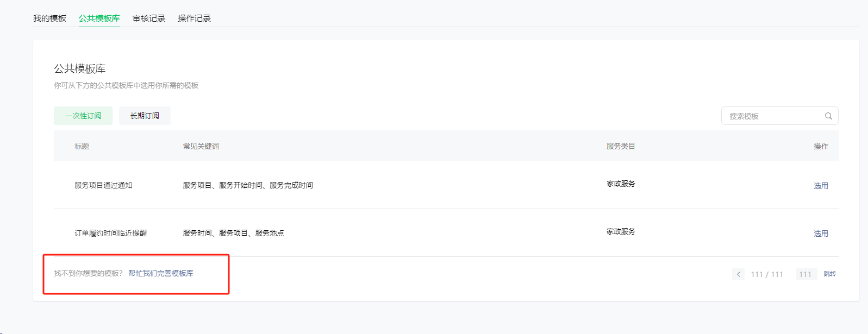Select the 订单履约时间临近提醒 template row title
The height and width of the screenshot is (334, 868).
pyautogui.click(x=110, y=233)
